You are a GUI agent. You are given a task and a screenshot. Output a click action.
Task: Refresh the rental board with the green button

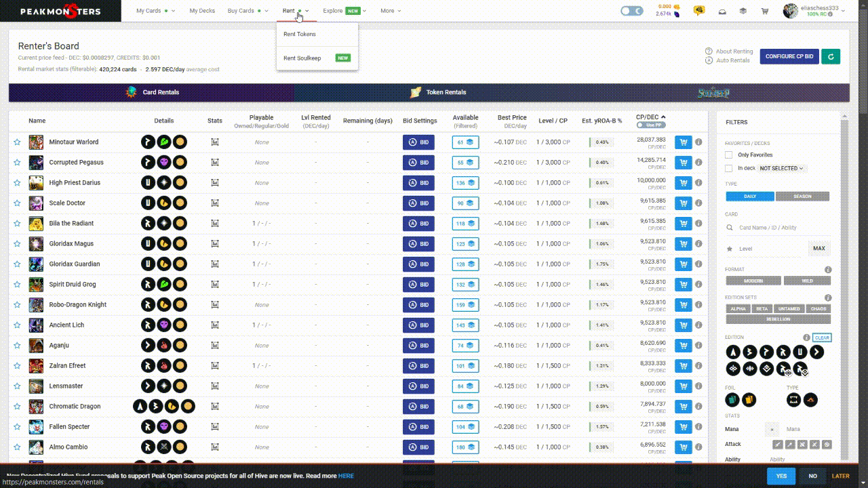pyautogui.click(x=831, y=56)
